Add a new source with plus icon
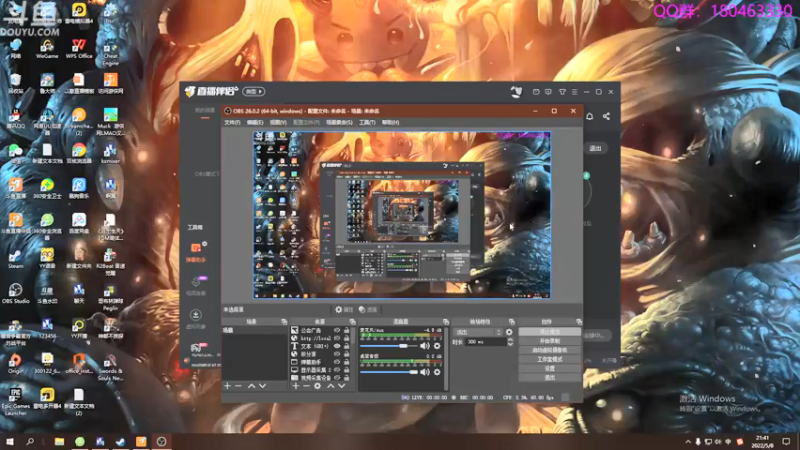 pos(296,386)
